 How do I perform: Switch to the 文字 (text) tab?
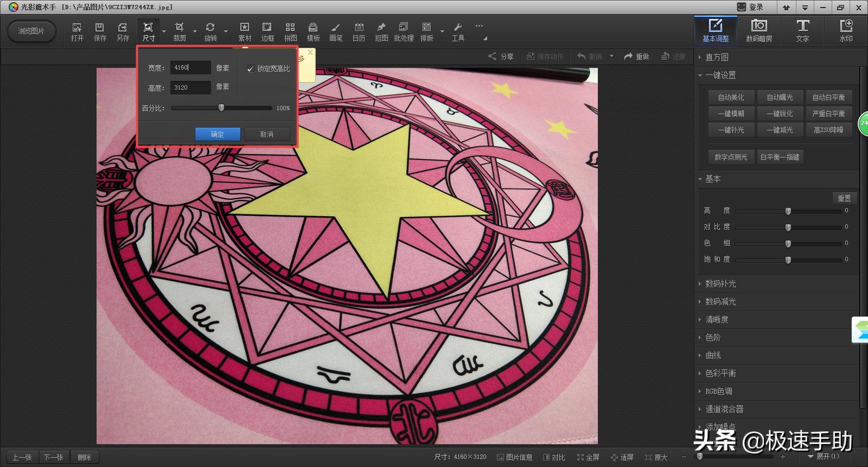[x=802, y=31]
